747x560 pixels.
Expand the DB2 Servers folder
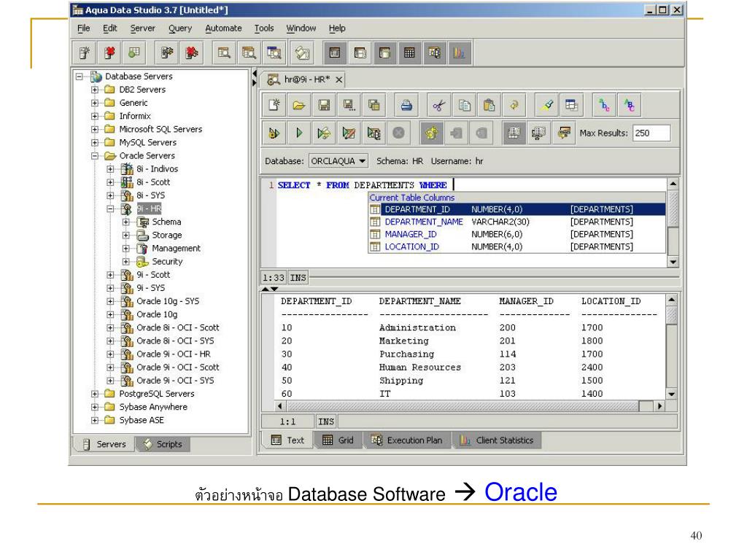tap(95, 90)
